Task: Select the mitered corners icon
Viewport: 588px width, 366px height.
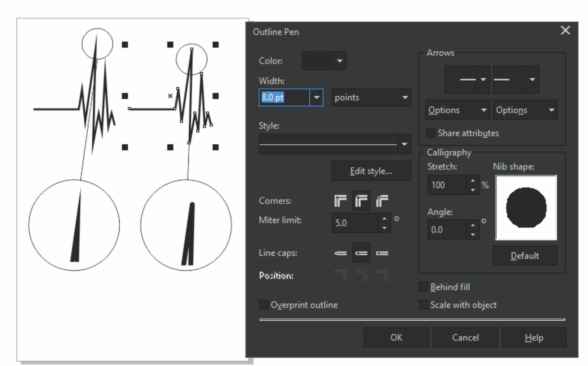Action: coord(340,201)
